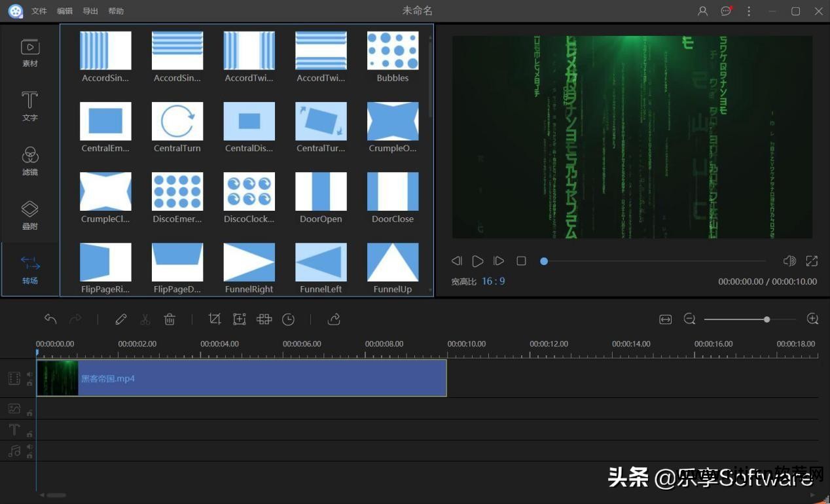Fit timeline to window width
The image size is (830, 504).
[x=666, y=319]
